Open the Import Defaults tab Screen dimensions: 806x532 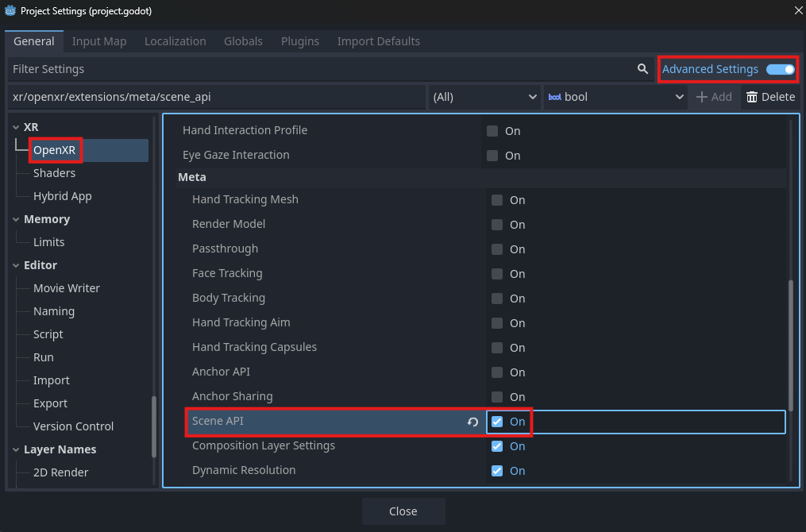click(378, 41)
